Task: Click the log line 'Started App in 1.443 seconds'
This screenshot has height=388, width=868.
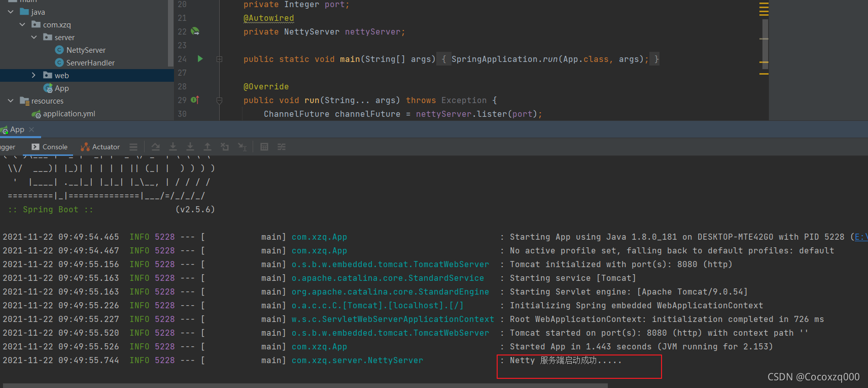Action: coord(641,346)
